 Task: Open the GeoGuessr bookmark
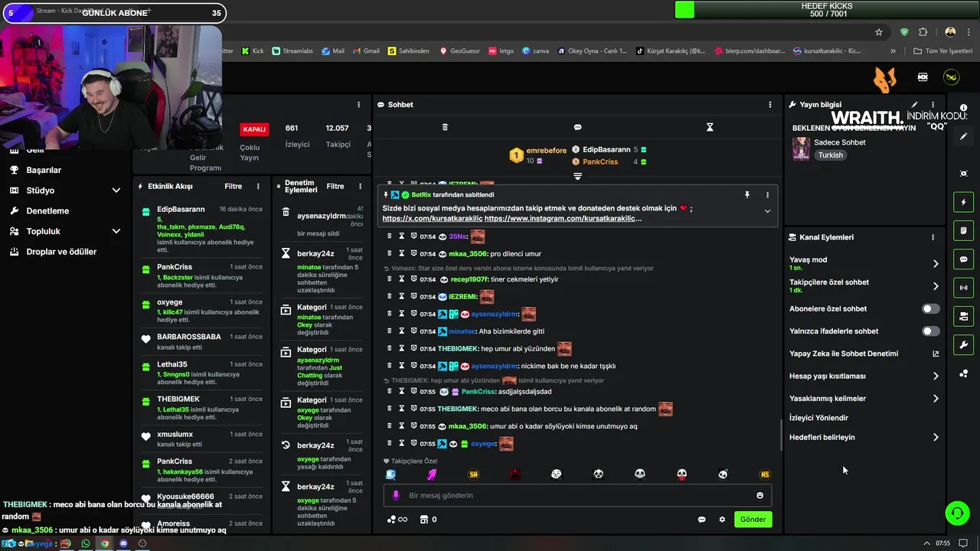(x=459, y=51)
